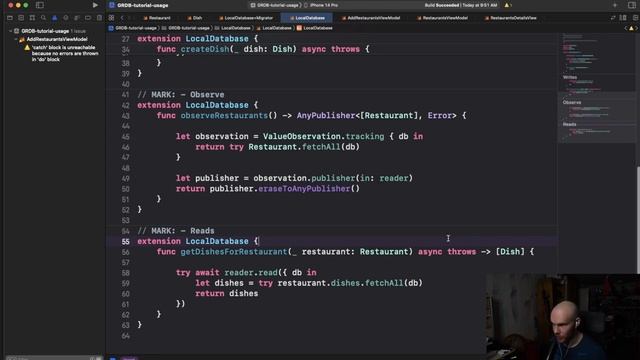Click the LocalDatabase file breadcrumb

click(x=274, y=28)
